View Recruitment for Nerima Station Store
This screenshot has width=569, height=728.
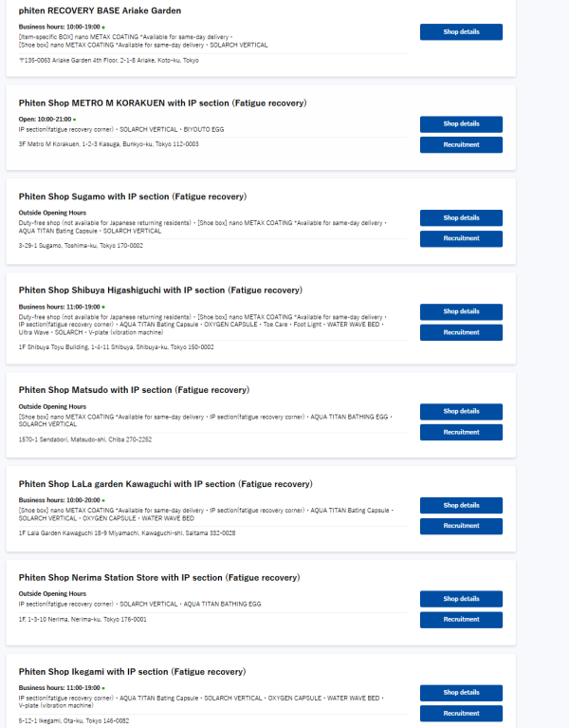pyautogui.click(x=461, y=620)
